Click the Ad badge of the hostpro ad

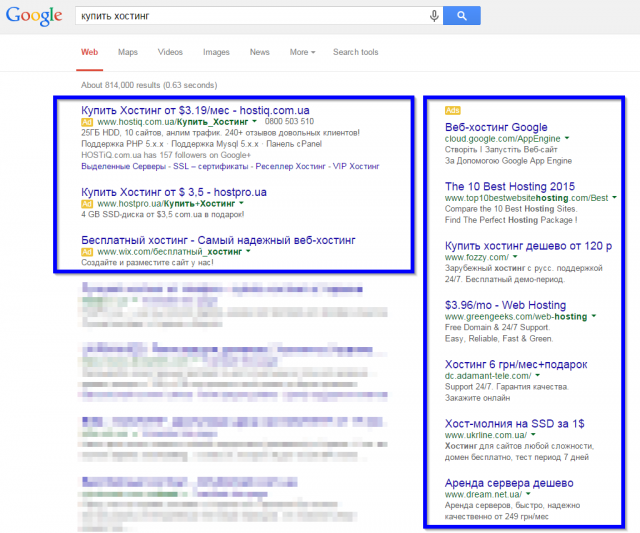[87, 204]
